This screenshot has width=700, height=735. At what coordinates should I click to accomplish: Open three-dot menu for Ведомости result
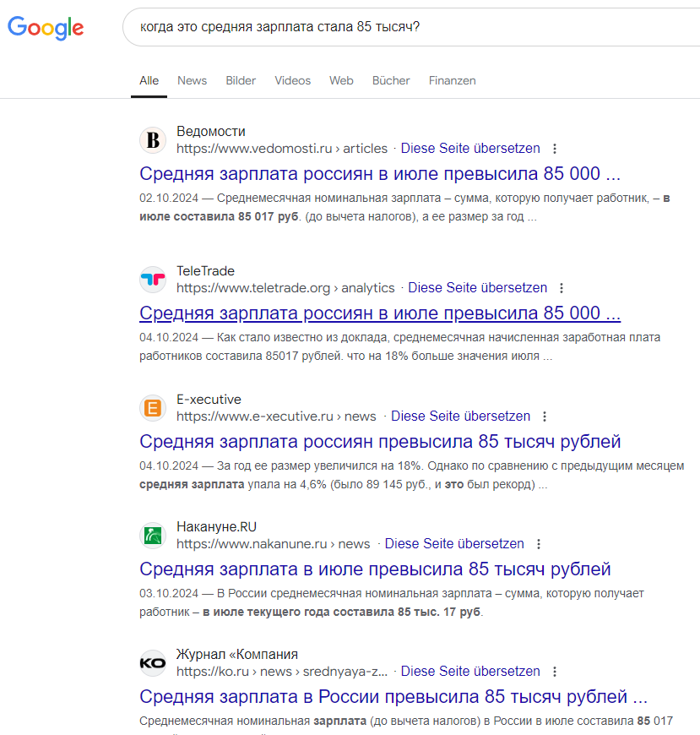tap(555, 149)
